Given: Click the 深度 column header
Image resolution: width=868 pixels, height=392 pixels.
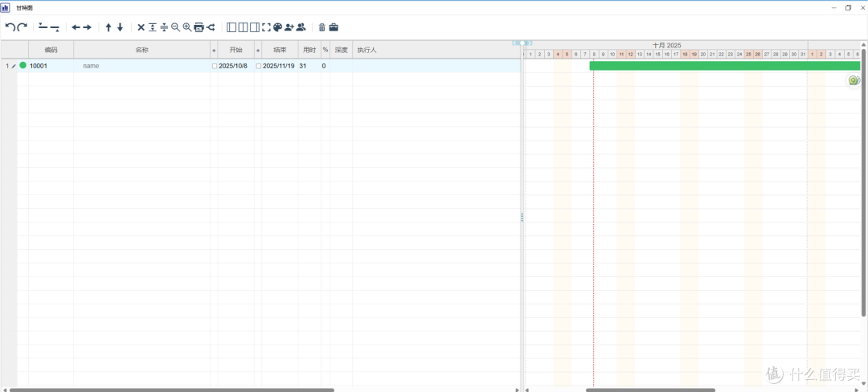Looking at the screenshot, I should click(x=341, y=50).
